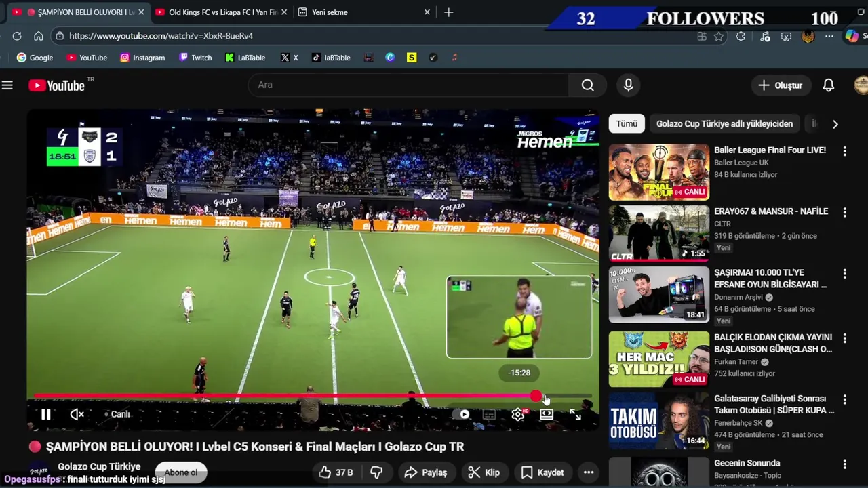Save video with Kaydet button
Screen dimensions: 868x488
[542, 472]
